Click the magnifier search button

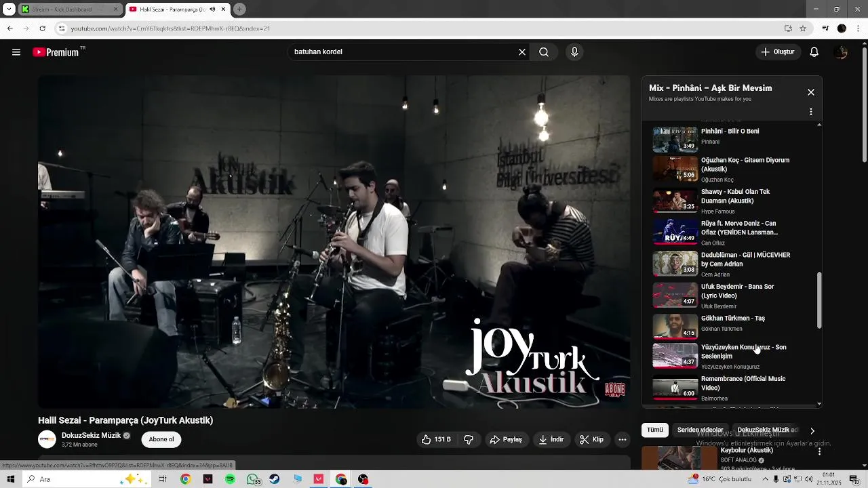(544, 52)
